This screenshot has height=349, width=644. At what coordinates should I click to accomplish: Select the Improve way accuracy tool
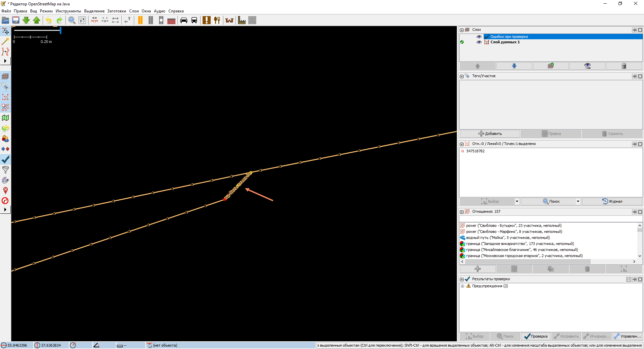(5, 51)
